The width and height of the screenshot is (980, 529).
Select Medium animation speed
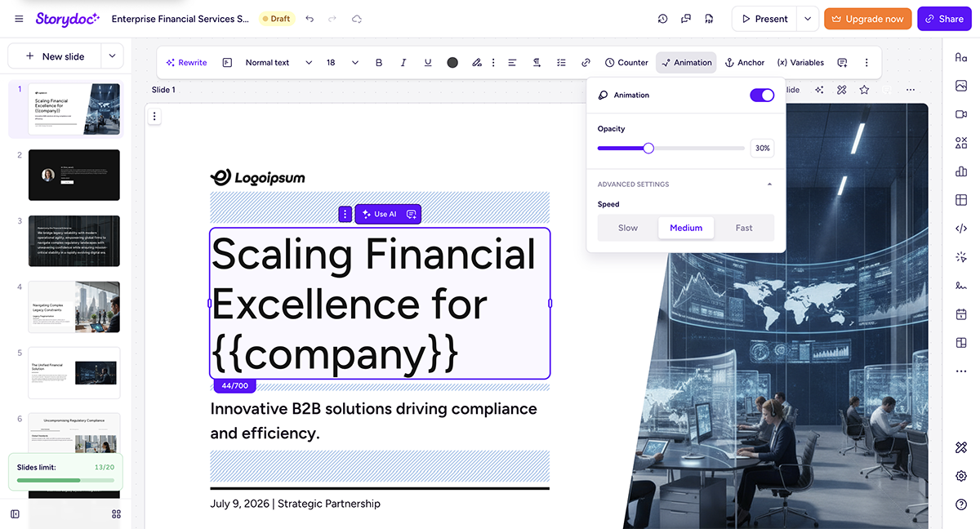click(x=686, y=228)
